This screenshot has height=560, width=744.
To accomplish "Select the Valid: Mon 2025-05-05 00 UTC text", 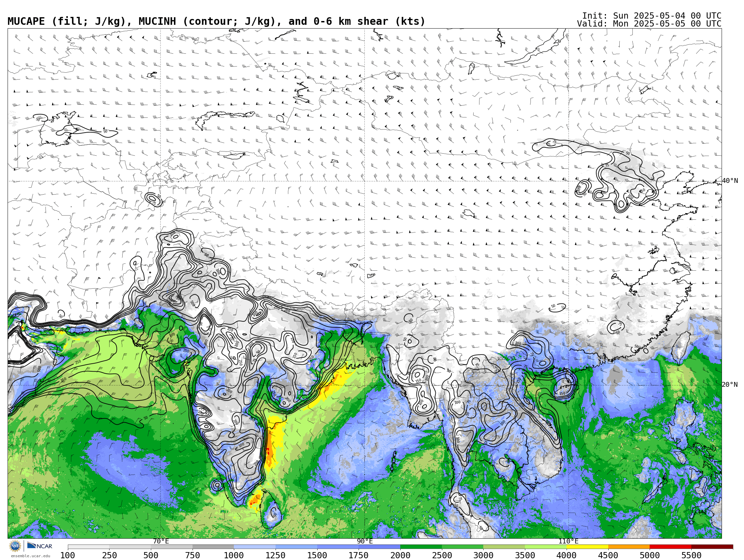I will (x=649, y=24).
